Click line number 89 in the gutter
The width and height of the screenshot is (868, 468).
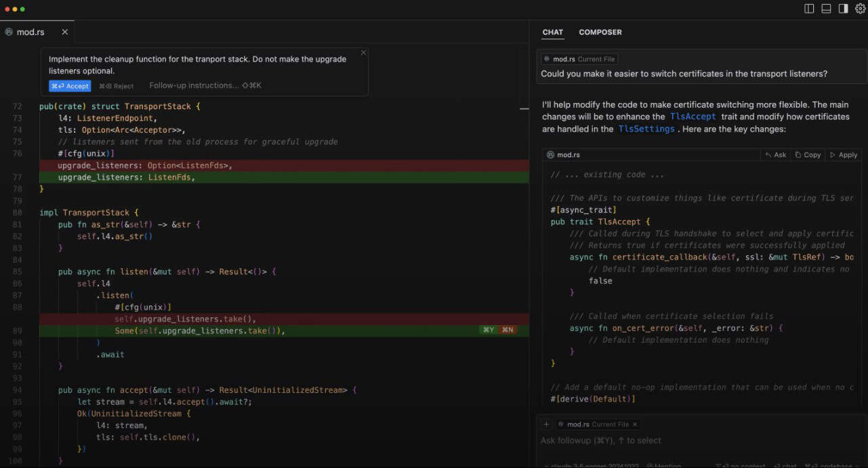pos(17,331)
